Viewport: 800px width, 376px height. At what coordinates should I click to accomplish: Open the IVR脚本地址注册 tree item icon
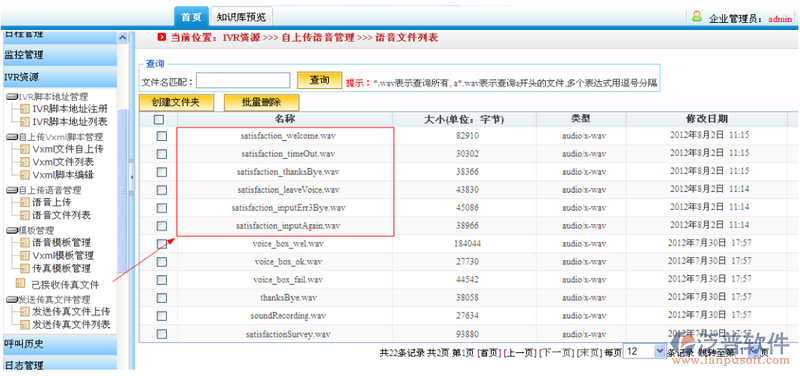(x=24, y=109)
